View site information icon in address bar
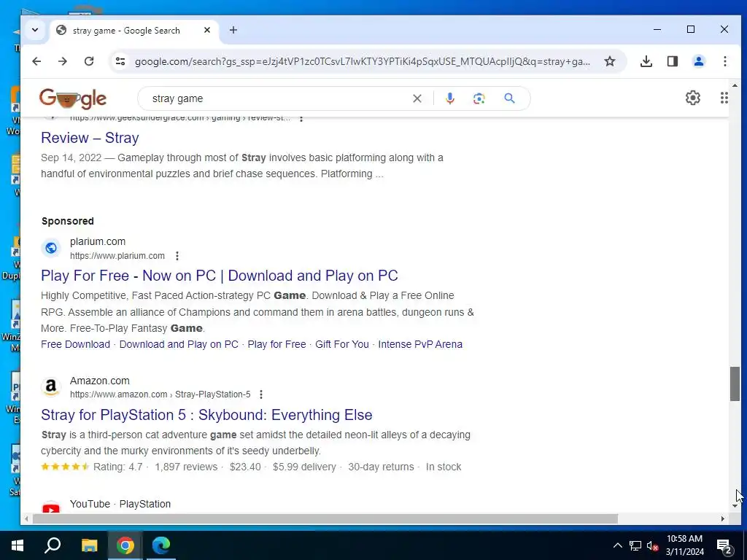747x560 pixels. coord(120,61)
